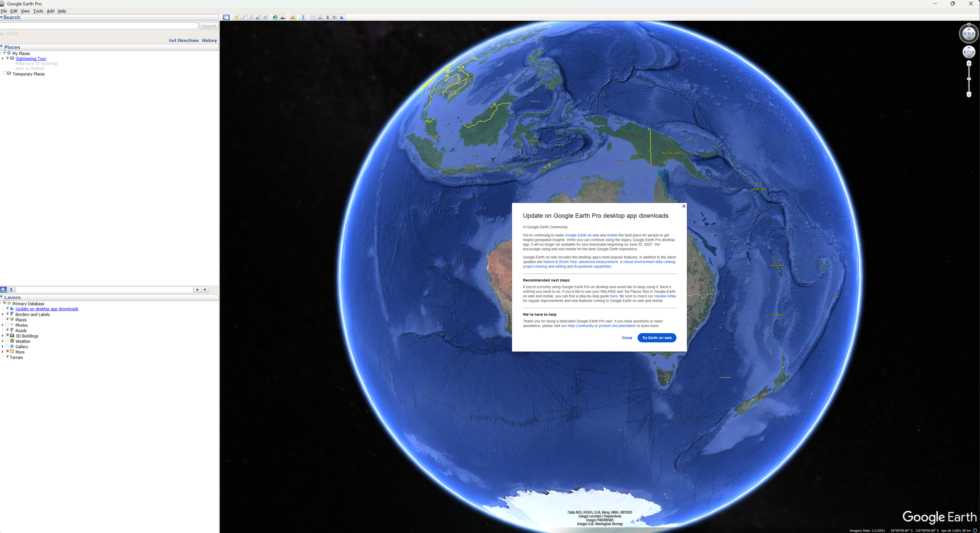980x533 pixels.
Task: Close the update dialog with X
Action: point(684,206)
